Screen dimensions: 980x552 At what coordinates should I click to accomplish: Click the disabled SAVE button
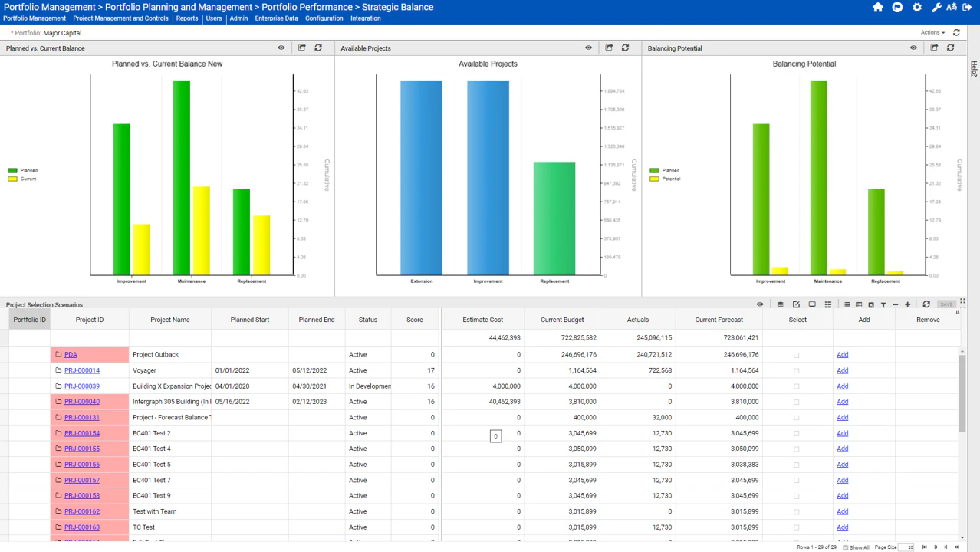pos(947,304)
